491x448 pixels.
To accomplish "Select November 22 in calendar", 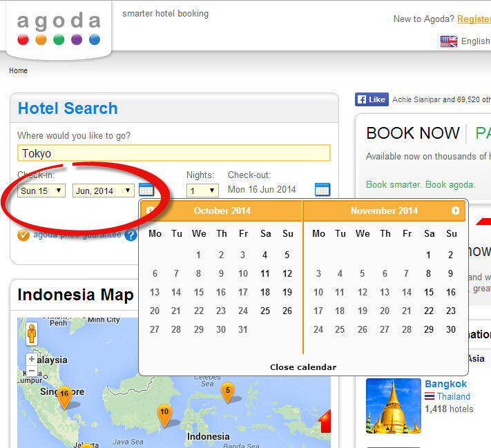I will [429, 311].
